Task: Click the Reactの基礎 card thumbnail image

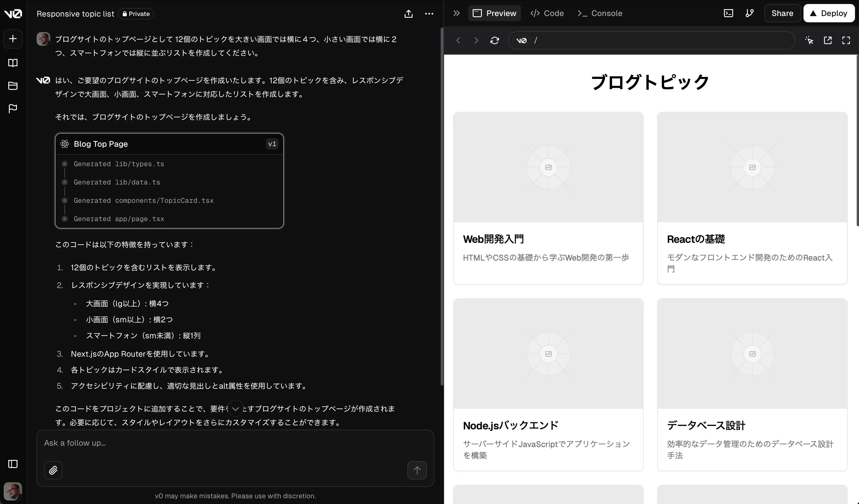Action: coord(752,167)
